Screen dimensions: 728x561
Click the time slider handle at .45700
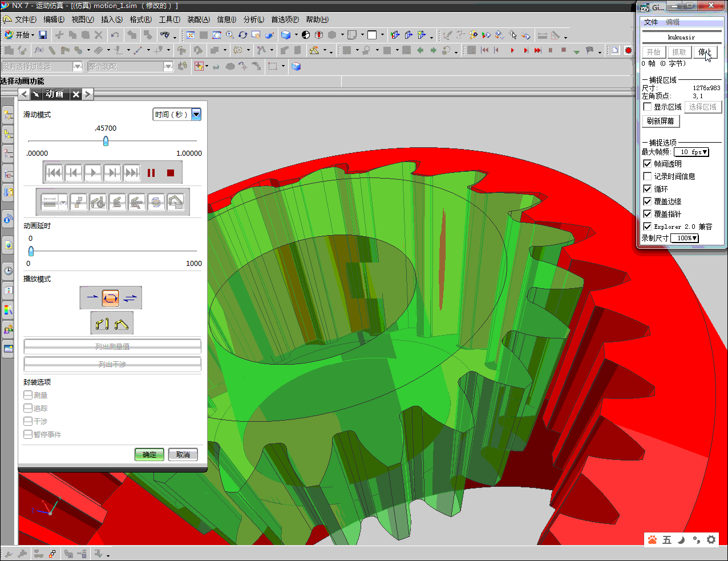pyautogui.click(x=106, y=141)
